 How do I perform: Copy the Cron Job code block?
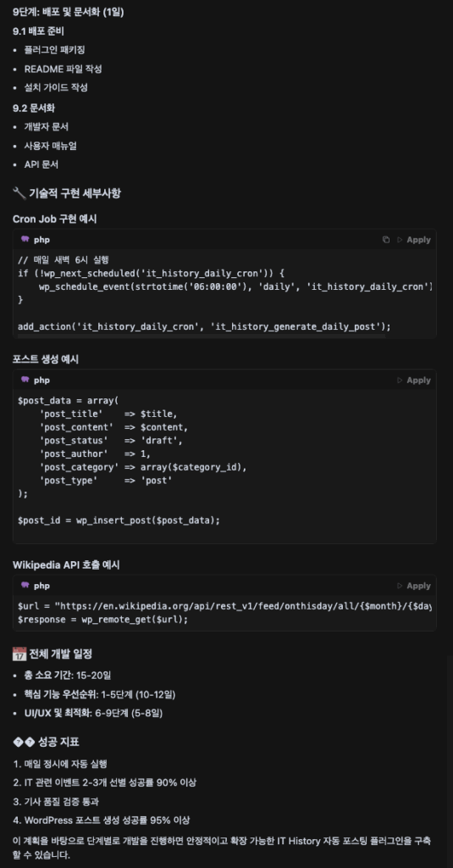(386, 240)
